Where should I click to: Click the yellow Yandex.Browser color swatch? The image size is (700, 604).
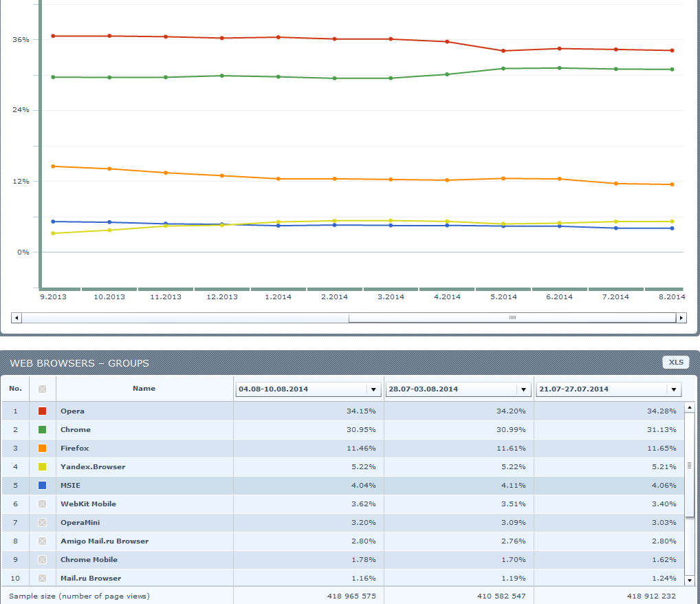tap(43, 467)
